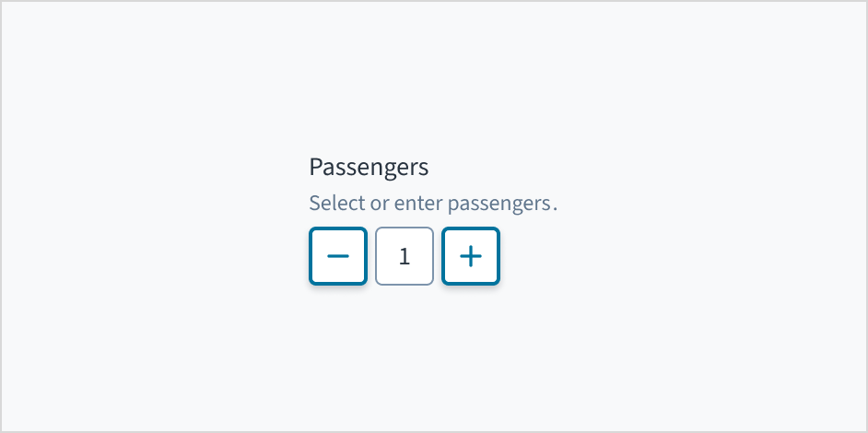Image resolution: width=868 pixels, height=433 pixels.
Task: Increase the passenger count by one
Action: 471,256
